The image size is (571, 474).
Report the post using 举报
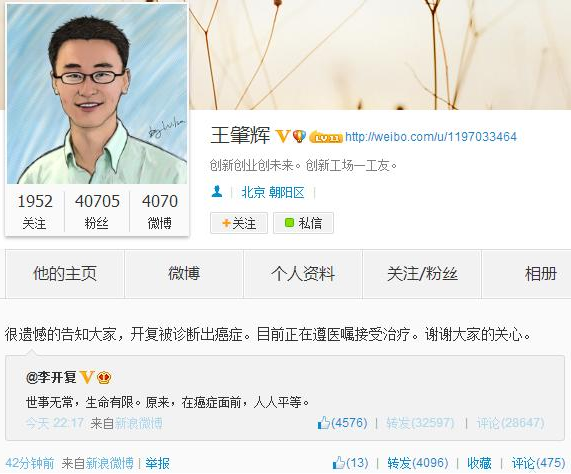(157, 463)
